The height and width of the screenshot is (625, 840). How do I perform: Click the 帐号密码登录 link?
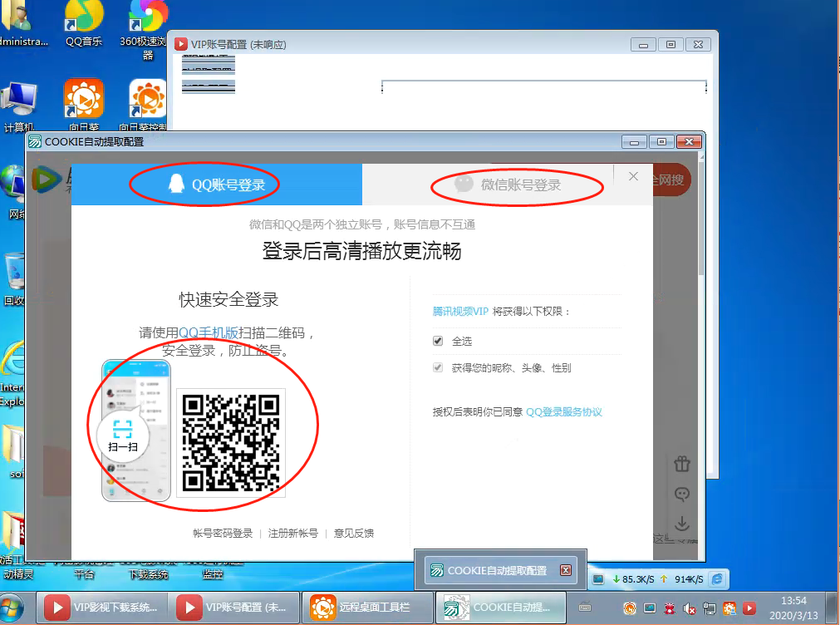click(223, 534)
